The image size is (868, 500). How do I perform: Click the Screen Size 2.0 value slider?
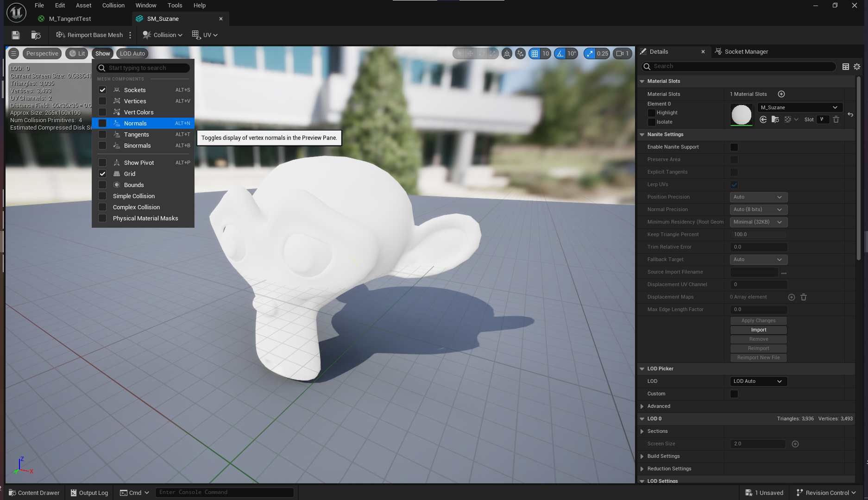point(758,444)
